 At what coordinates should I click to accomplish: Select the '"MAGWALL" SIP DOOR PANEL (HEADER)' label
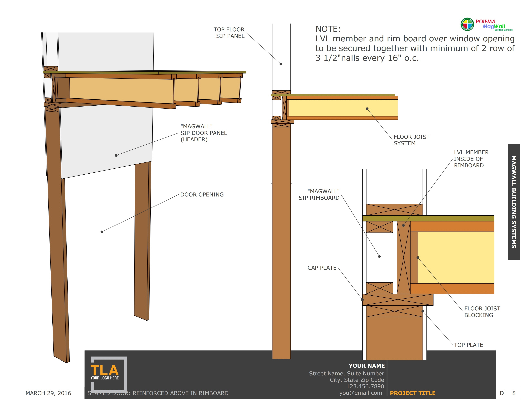click(204, 133)
